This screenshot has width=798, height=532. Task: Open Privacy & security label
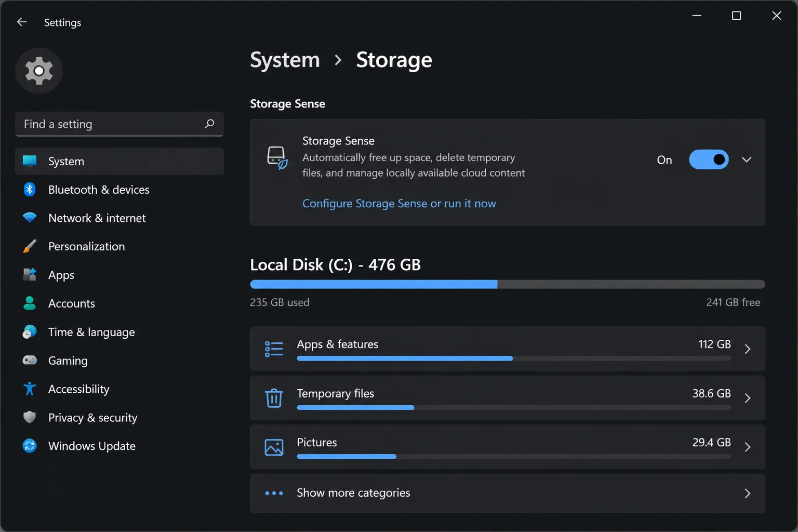point(93,418)
